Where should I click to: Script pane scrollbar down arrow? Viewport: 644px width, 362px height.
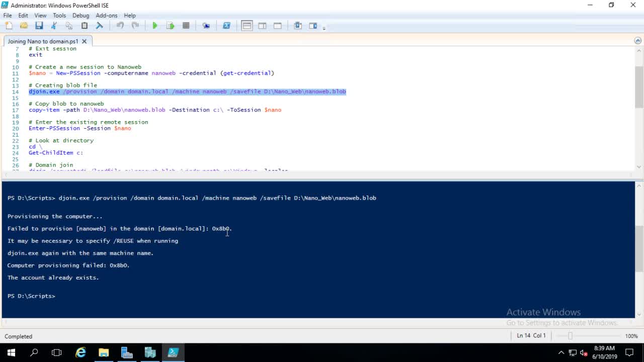[x=639, y=166]
